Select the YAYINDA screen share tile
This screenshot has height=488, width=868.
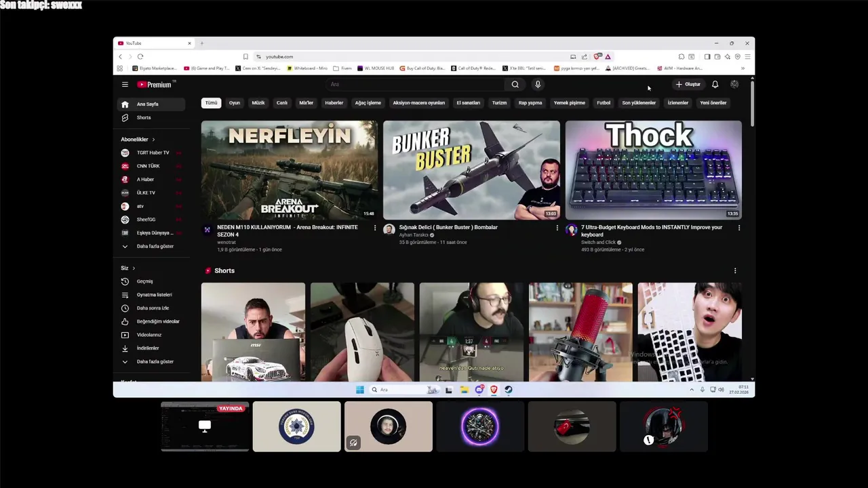tap(205, 426)
